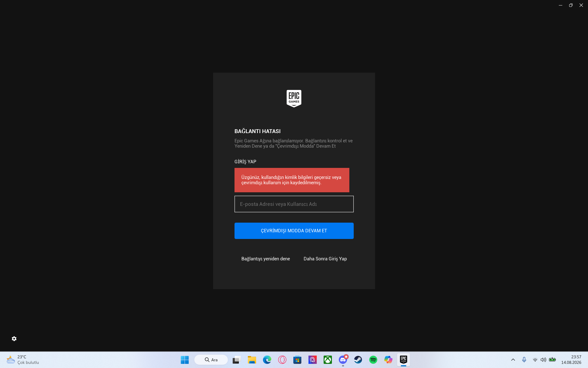Open the taskbar Ara search box

pyautogui.click(x=211, y=360)
